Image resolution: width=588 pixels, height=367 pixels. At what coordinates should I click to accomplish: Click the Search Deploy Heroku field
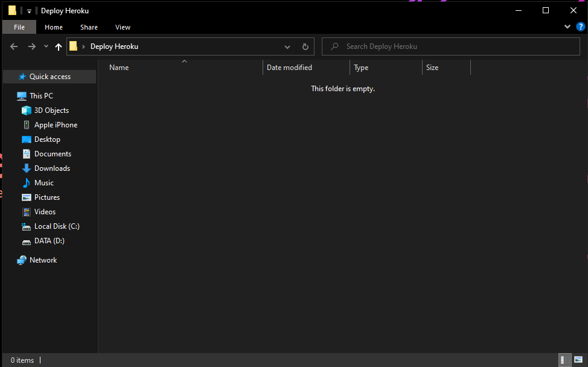[451, 46]
